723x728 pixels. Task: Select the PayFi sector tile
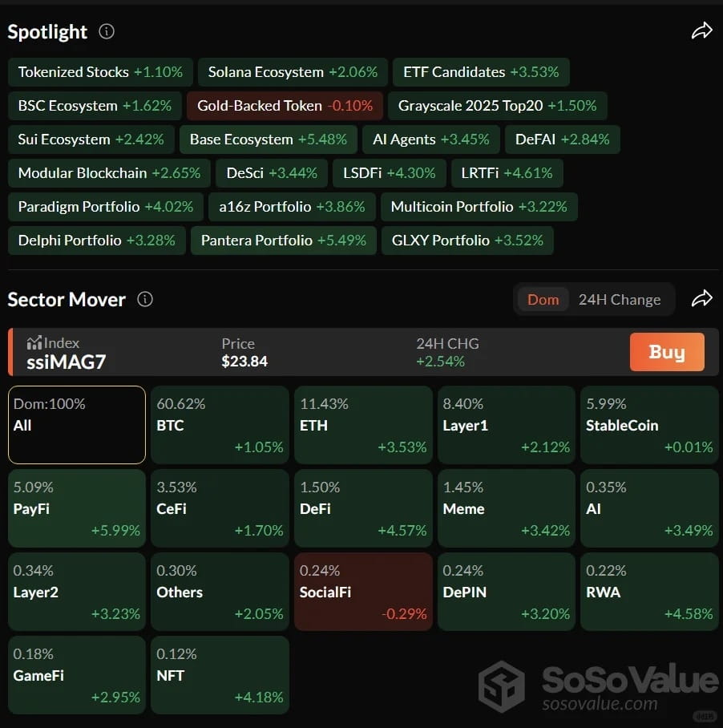[x=77, y=508]
